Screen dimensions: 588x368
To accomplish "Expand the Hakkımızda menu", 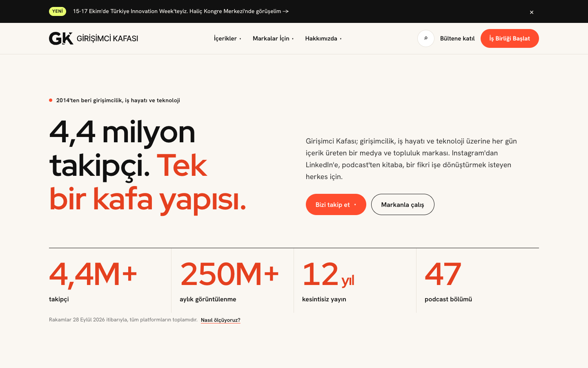I will tap(323, 38).
